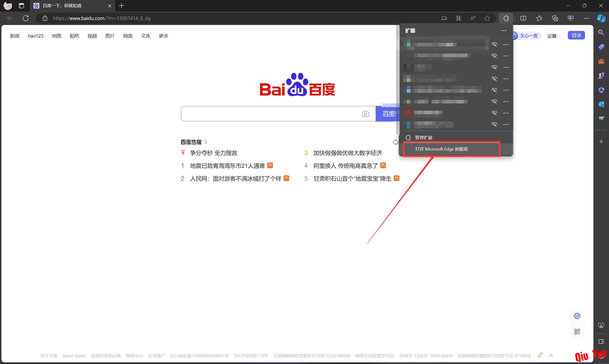Open more actions for third extension row
609x364 pixels.
tap(506, 67)
